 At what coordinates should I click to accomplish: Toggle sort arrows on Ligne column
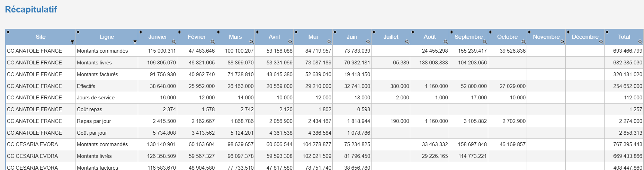point(78,32)
